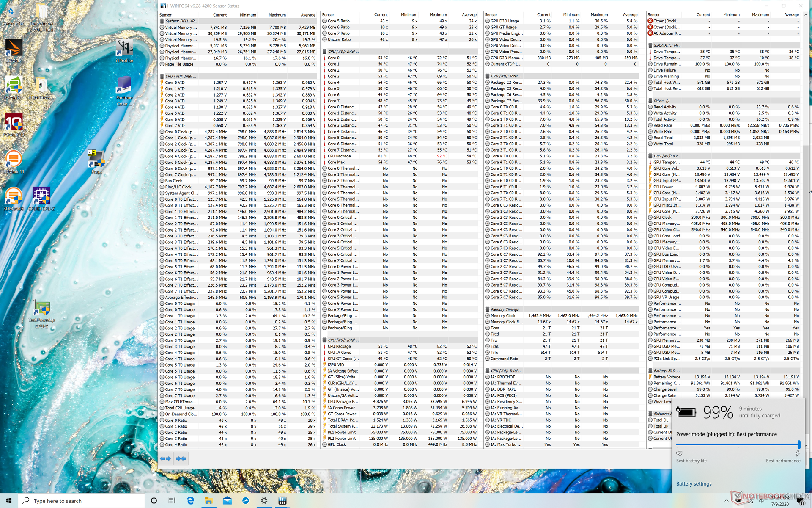Show hidden tray icons chevron
The image size is (812, 508).
727,501
